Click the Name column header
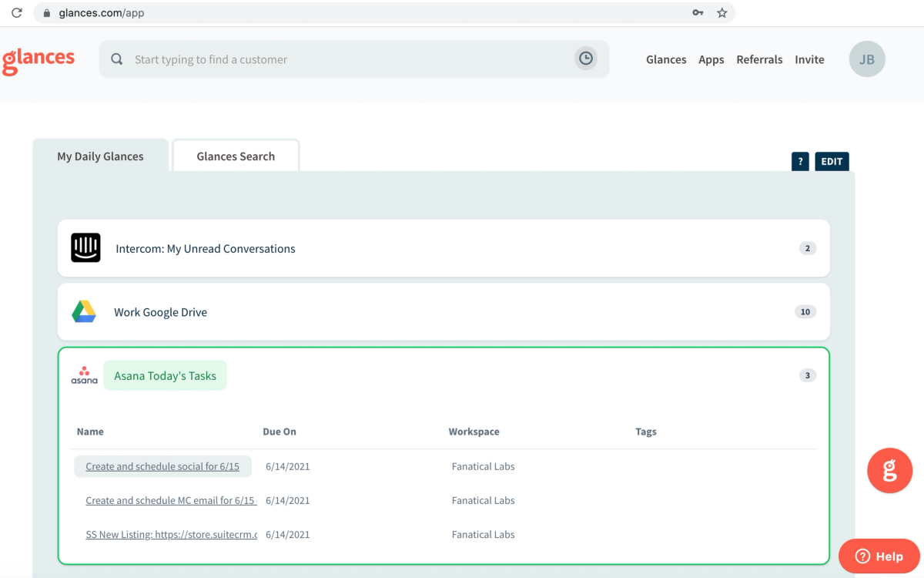This screenshot has width=924, height=578. [90, 432]
